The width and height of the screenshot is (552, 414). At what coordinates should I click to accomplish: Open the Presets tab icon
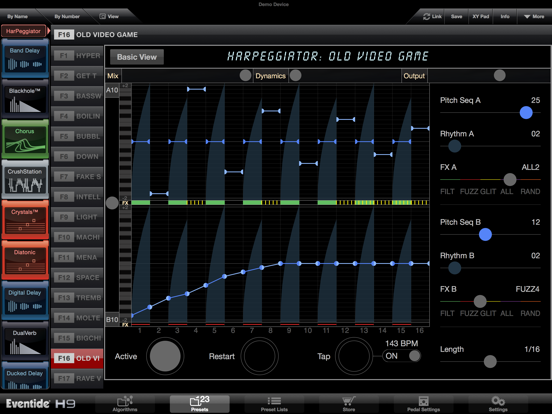pos(200,403)
